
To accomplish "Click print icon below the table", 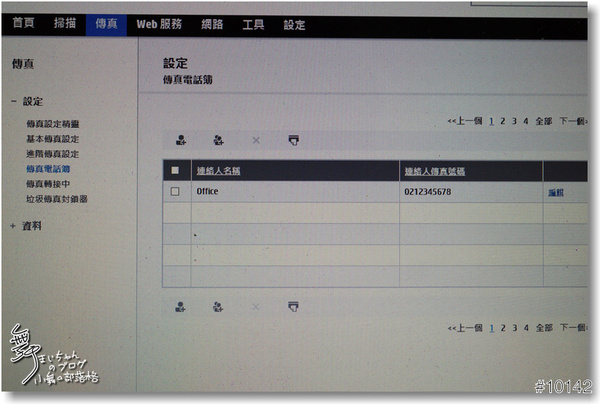I will pyautogui.click(x=293, y=306).
